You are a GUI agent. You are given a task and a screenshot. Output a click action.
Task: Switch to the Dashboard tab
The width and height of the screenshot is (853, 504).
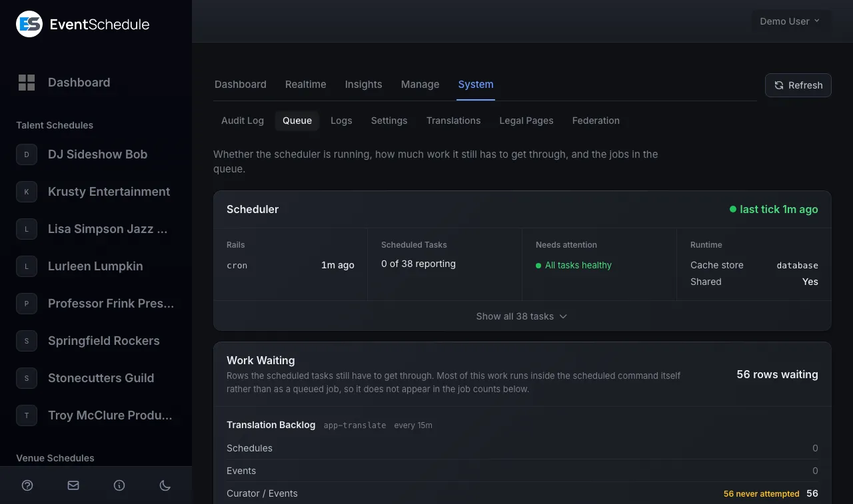point(241,85)
